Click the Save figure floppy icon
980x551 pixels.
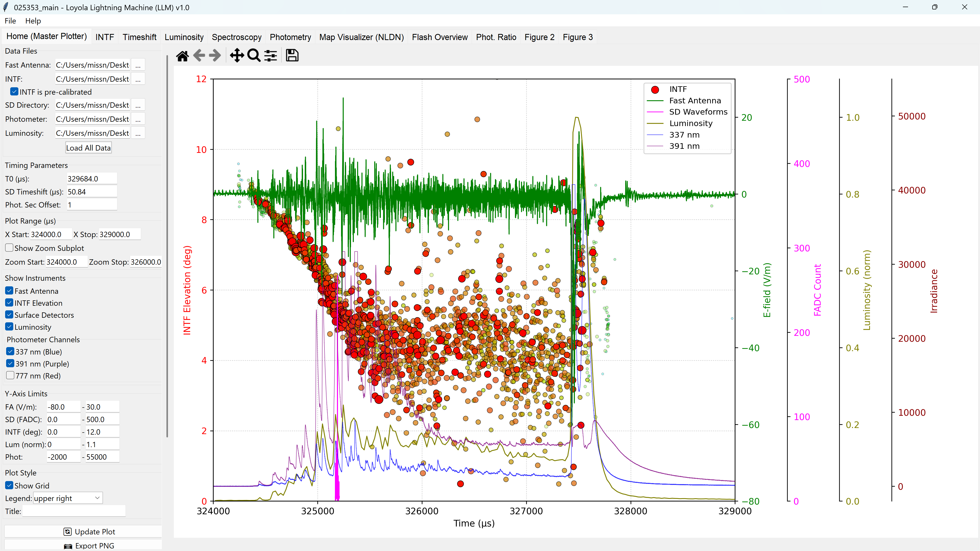pos(292,56)
